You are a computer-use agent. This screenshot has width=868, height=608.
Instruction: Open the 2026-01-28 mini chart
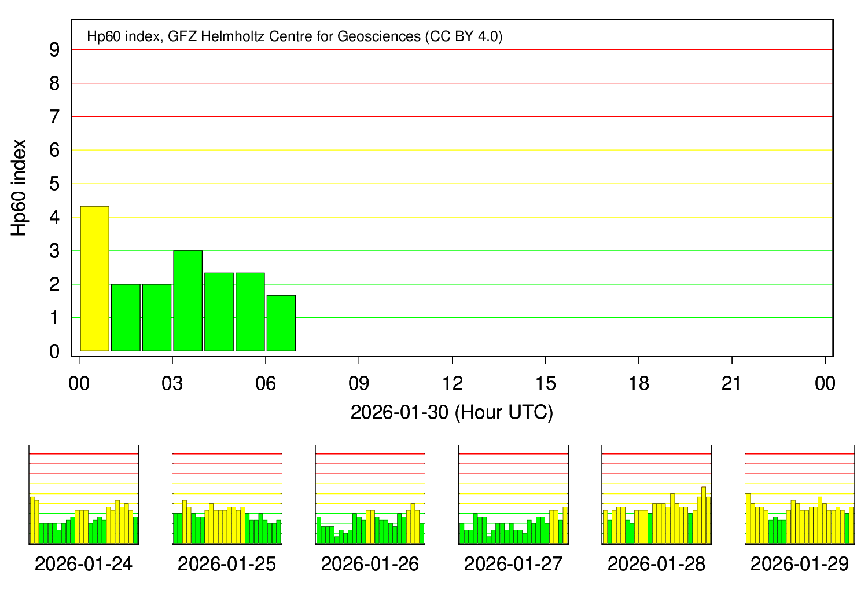pyautogui.click(x=656, y=495)
